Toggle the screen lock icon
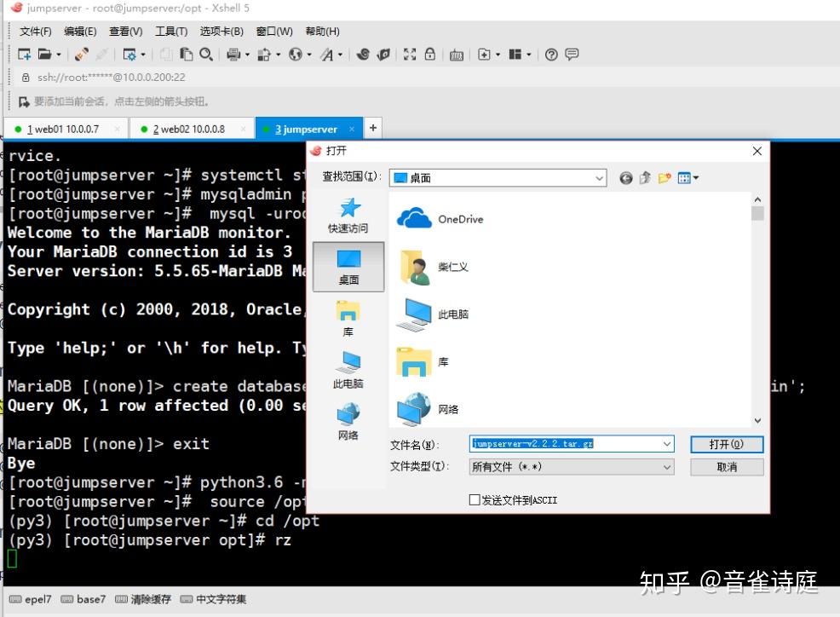The width and height of the screenshot is (840, 617). (x=431, y=54)
